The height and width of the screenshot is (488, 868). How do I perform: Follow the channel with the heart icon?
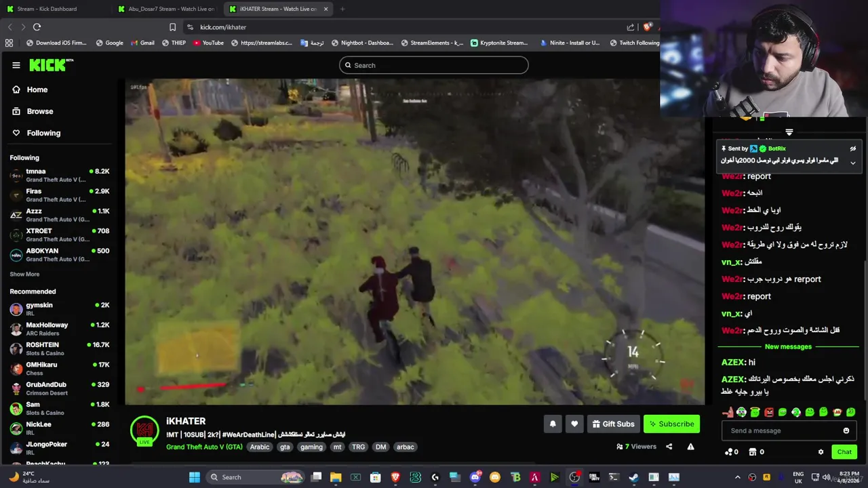(574, 424)
